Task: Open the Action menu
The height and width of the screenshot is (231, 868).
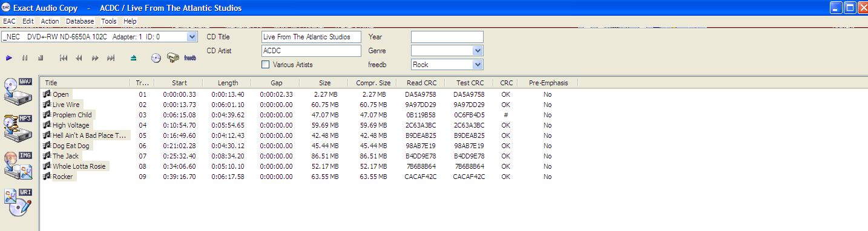Action: point(50,21)
